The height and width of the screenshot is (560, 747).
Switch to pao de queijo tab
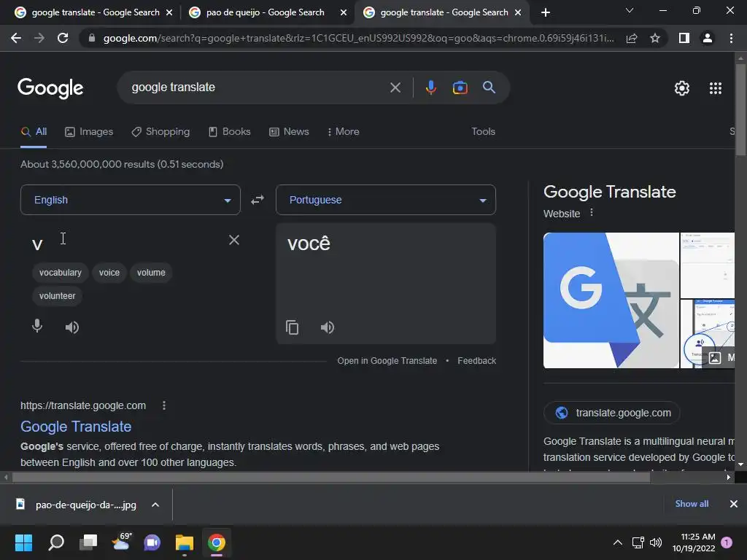265,12
